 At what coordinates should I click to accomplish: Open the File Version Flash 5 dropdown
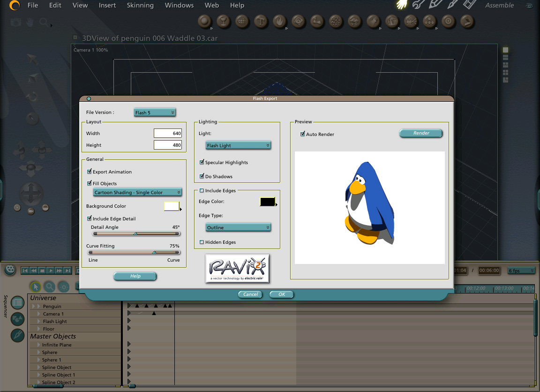click(155, 113)
